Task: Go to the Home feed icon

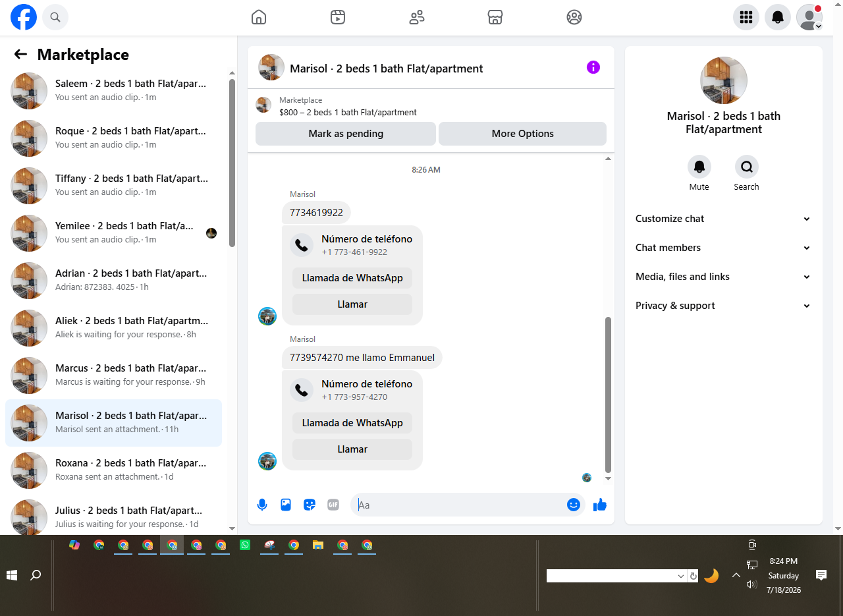Action: pos(259,17)
